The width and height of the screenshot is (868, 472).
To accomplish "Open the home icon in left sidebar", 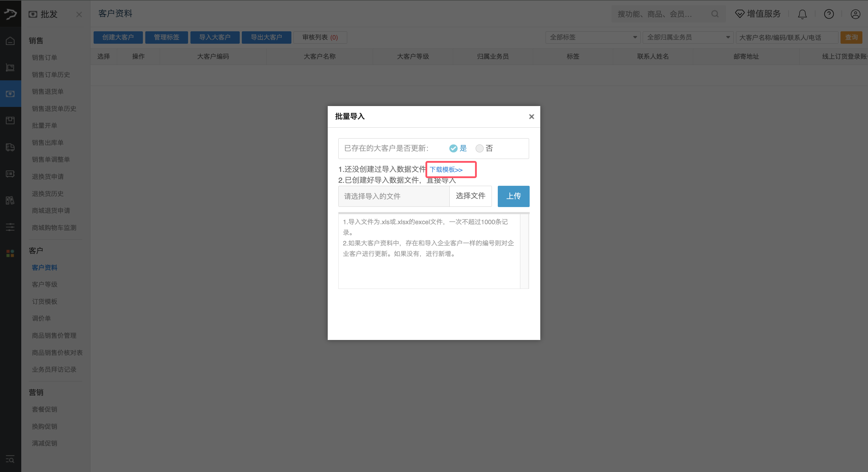I will click(x=10, y=40).
